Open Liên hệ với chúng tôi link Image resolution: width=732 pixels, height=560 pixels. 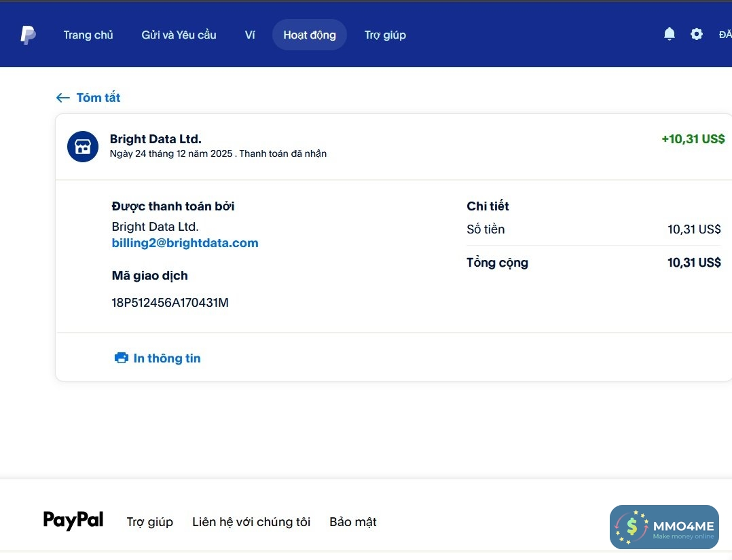[251, 522]
